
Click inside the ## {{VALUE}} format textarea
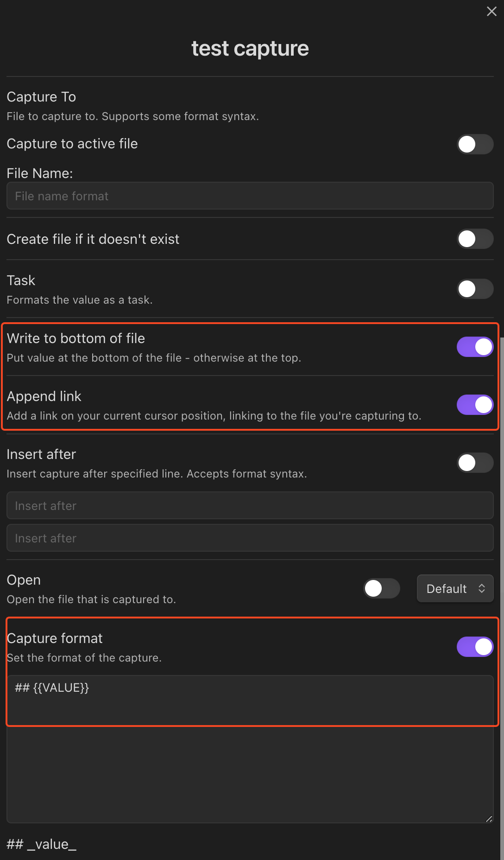(250, 749)
